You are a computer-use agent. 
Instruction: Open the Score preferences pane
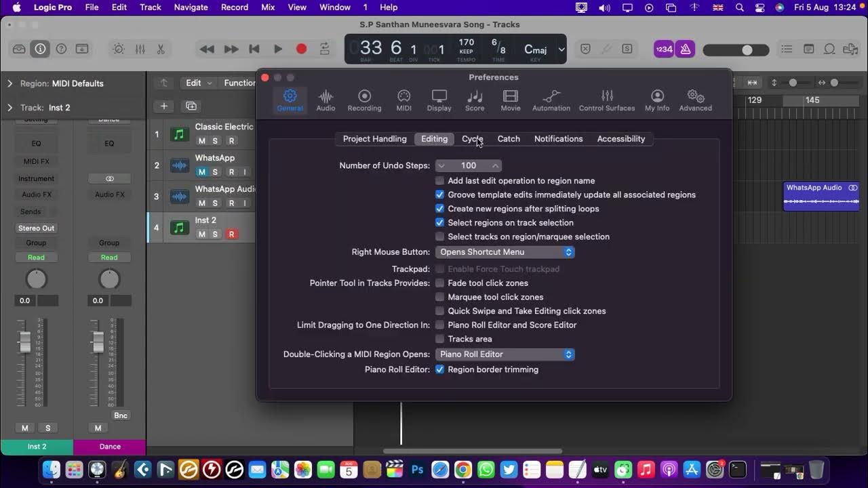tap(475, 100)
